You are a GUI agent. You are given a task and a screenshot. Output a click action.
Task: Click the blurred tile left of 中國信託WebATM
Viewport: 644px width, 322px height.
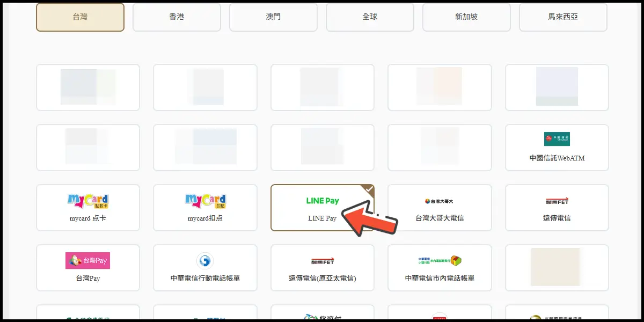tap(440, 148)
